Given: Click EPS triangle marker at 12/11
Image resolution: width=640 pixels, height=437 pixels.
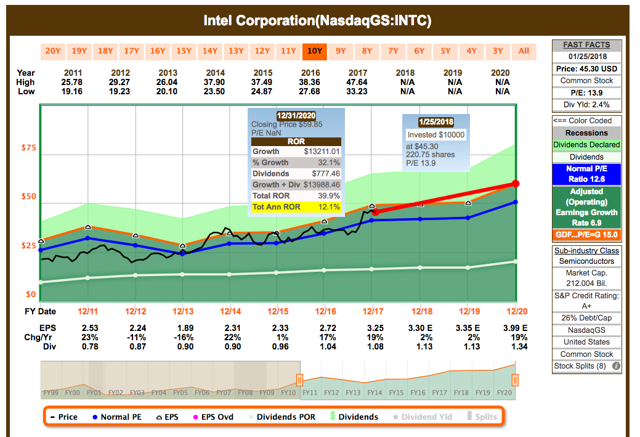Looking at the screenshot, I should pos(88,227).
